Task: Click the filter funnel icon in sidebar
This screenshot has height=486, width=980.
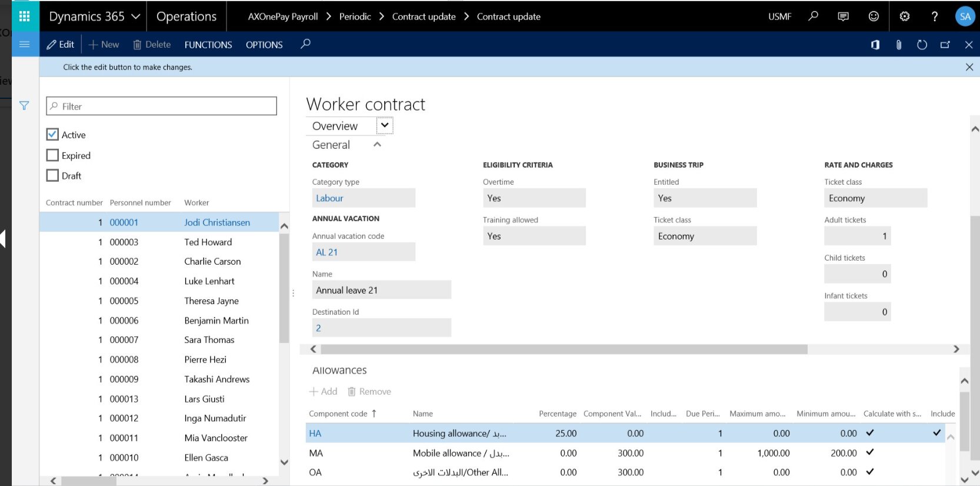Action: point(24,106)
